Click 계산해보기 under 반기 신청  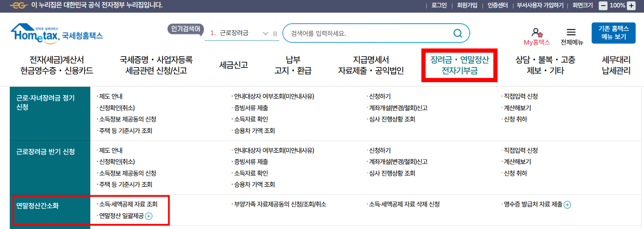[517, 162]
